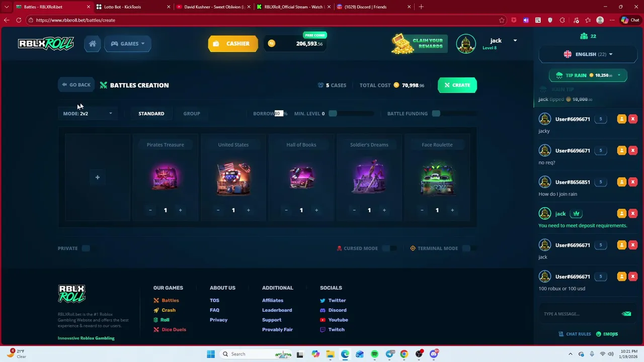Switch to the RBLXRoll_Official Stream tab
The height and width of the screenshot is (362, 644).
tap(294, 7)
